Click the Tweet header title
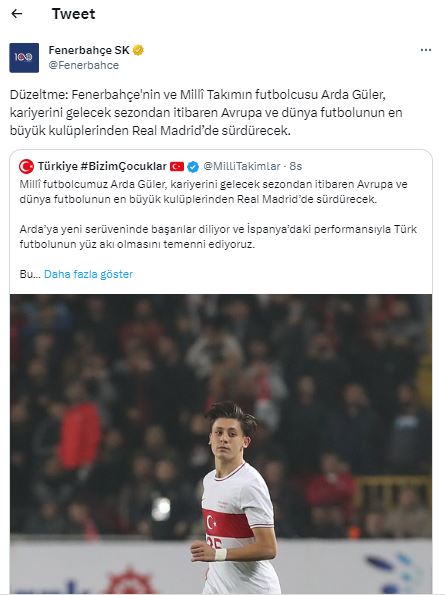 (74, 14)
